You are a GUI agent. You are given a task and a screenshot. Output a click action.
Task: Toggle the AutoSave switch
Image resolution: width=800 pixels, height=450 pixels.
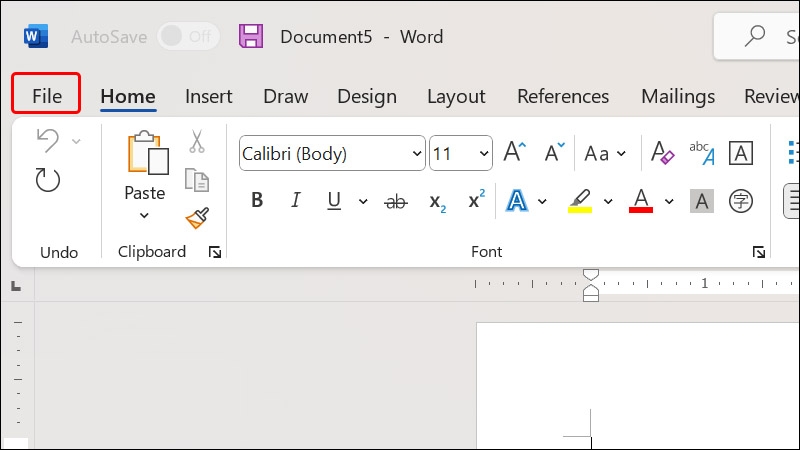[188, 36]
